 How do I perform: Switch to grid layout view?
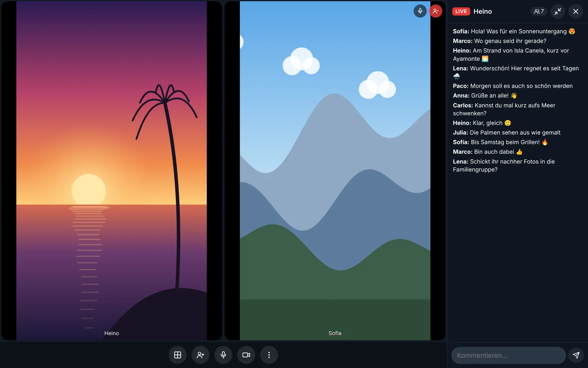tap(177, 355)
